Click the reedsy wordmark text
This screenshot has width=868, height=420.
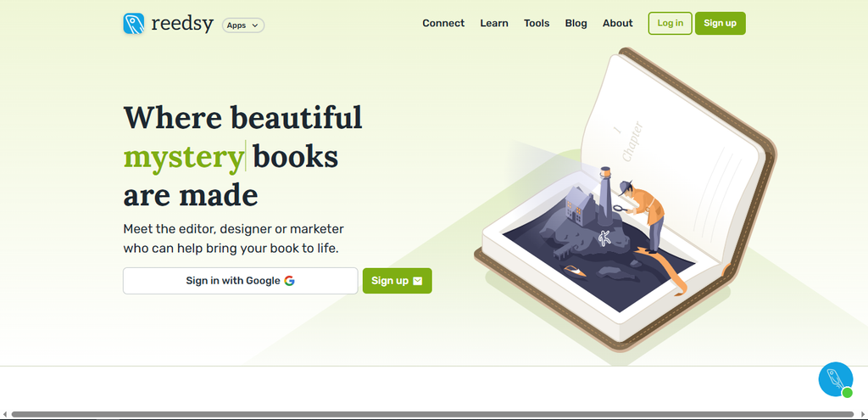tap(182, 24)
